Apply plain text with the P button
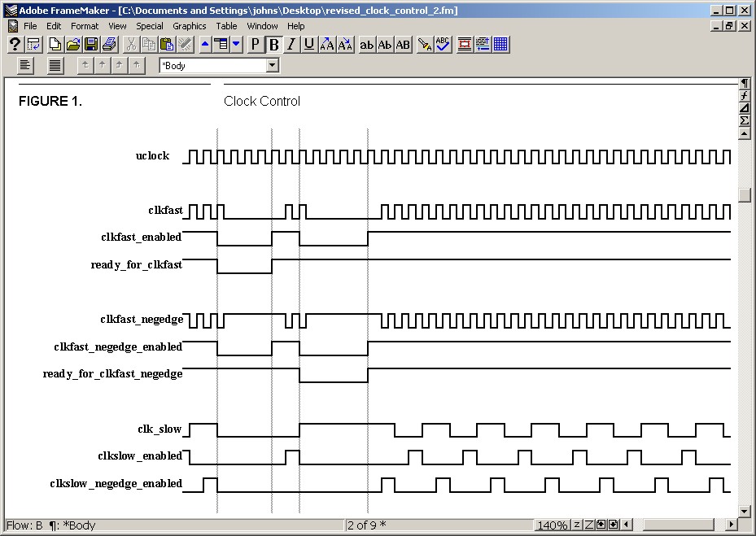 (255, 45)
